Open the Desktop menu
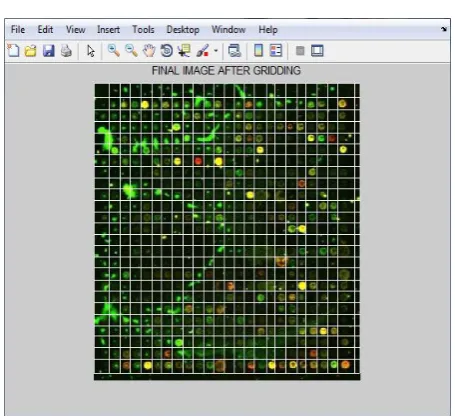455x416 pixels. click(183, 30)
